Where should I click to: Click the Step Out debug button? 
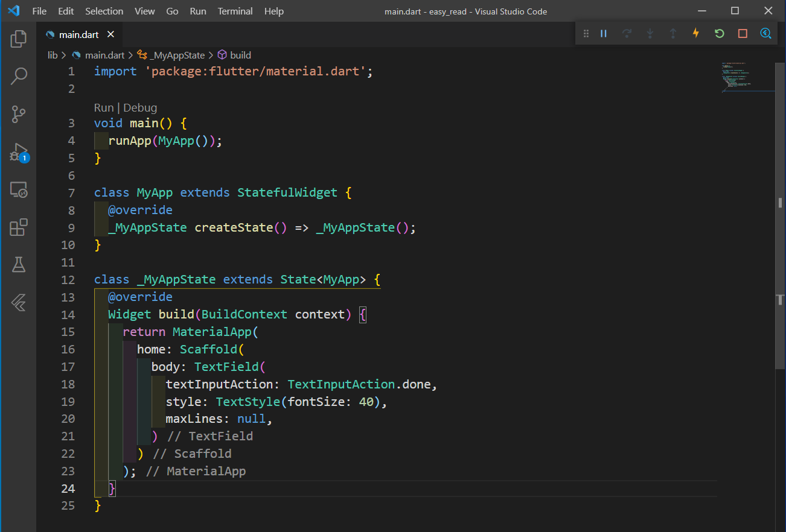[x=673, y=34]
